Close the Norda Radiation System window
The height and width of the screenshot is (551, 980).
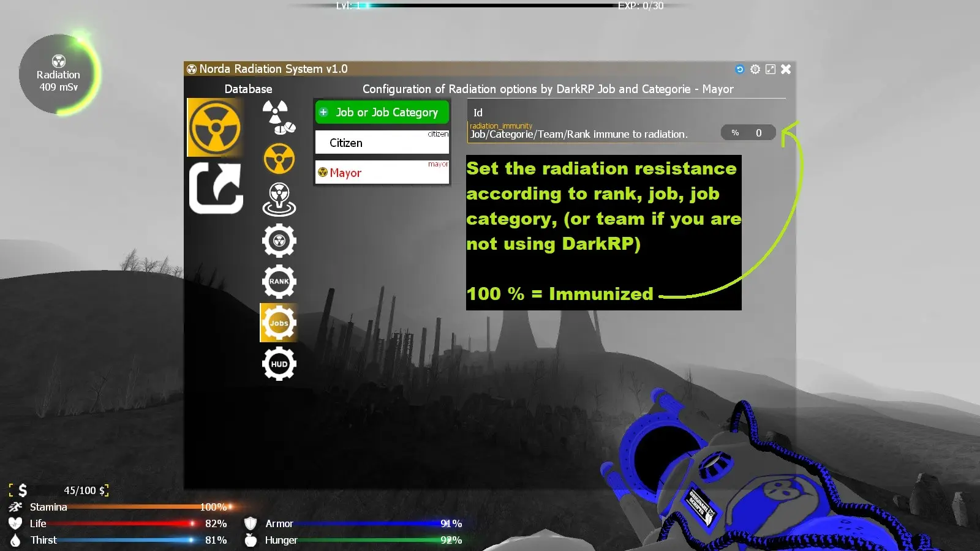(x=786, y=69)
